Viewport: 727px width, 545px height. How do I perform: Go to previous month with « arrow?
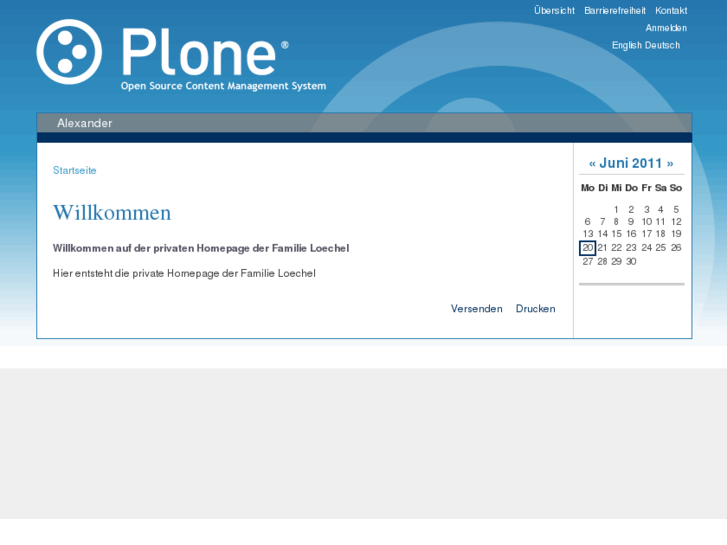[x=592, y=164]
